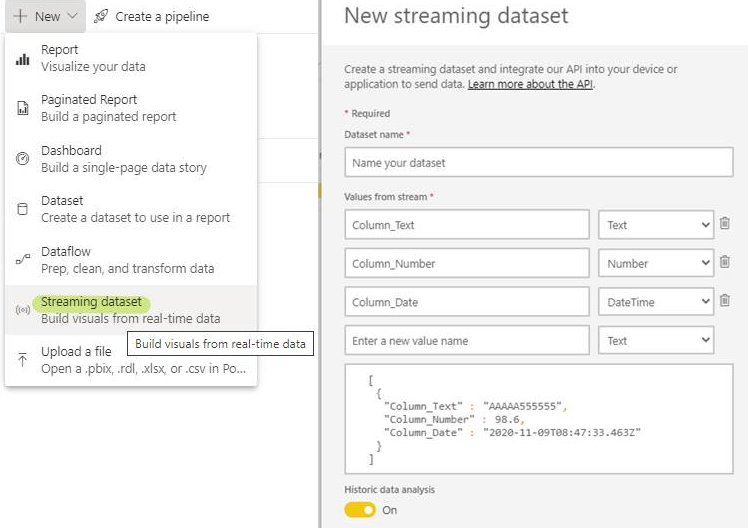750x528 pixels.
Task: Click the Values from stream label
Action: pos(386,197)
